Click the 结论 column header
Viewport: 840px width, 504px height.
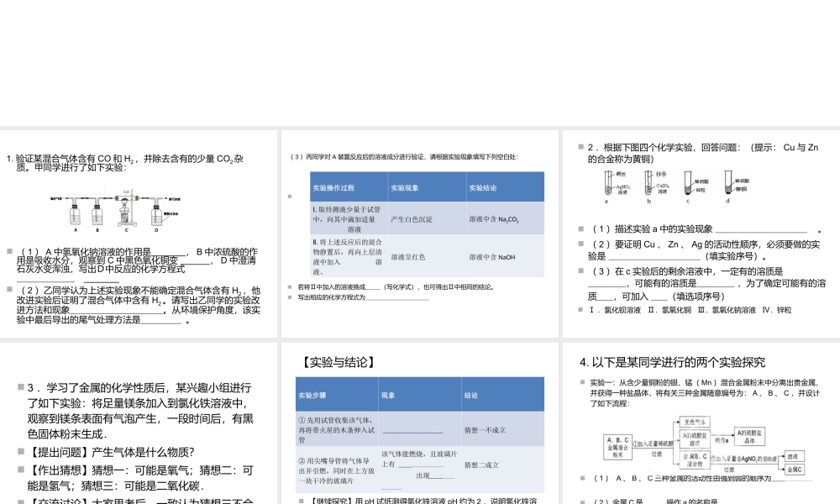(x=502, y=396)
